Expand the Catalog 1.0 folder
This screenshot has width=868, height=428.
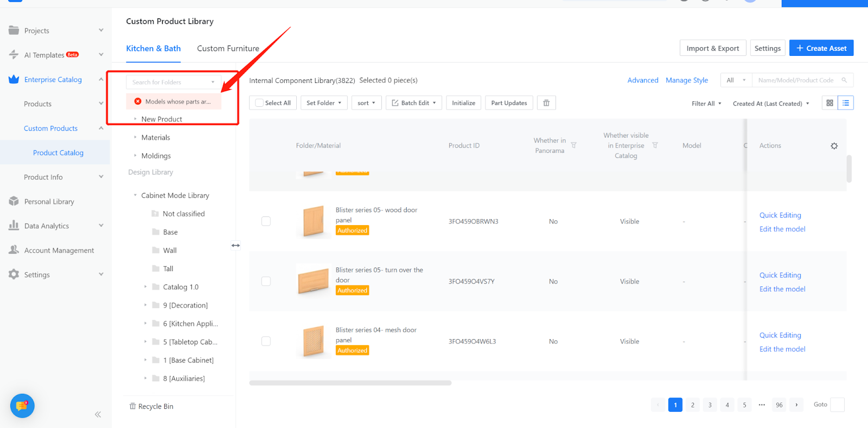click(x=145, y=287)
